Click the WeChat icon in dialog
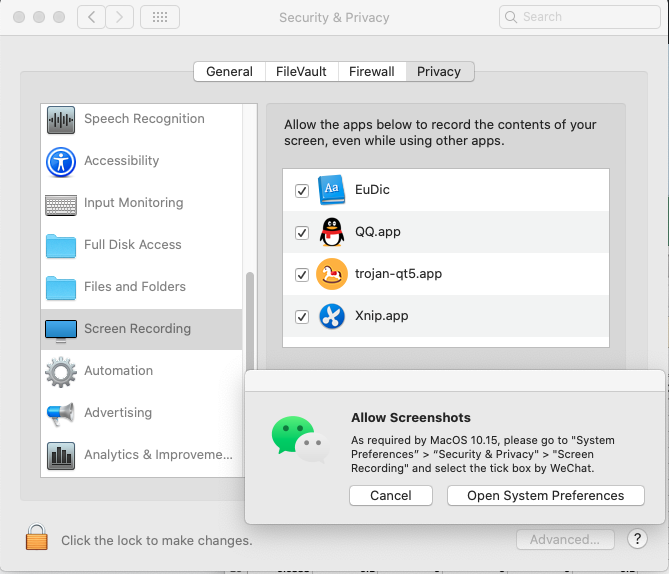The width and height of the screenshot is (669, 574). coord(299,440)
